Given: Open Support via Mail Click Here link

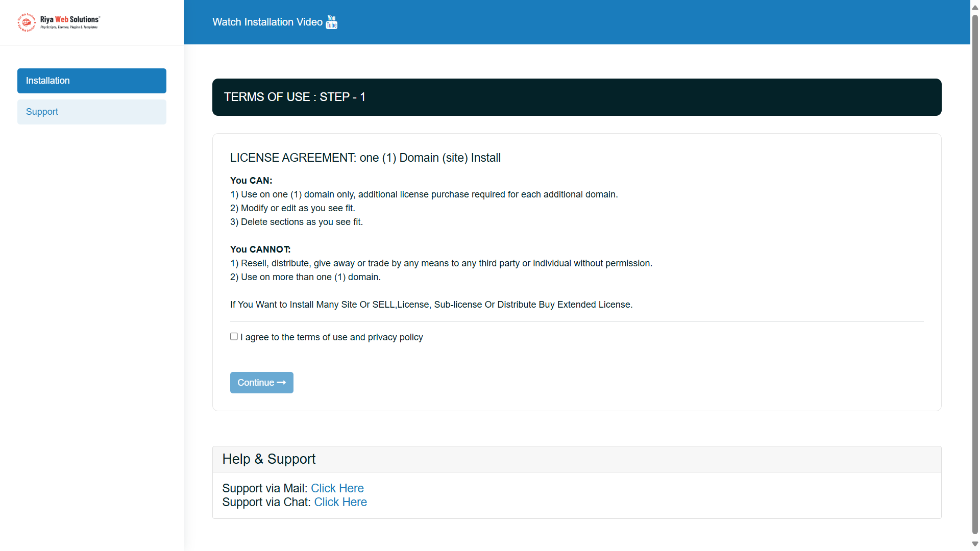Looking at the screenshot, I should click(x=337, y=488).
